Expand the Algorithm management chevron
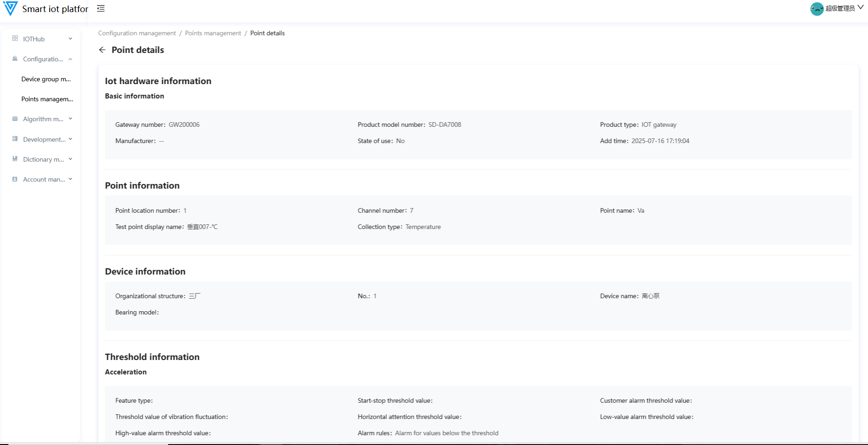This screenshot has height=445, width=868. pos(71,119)
